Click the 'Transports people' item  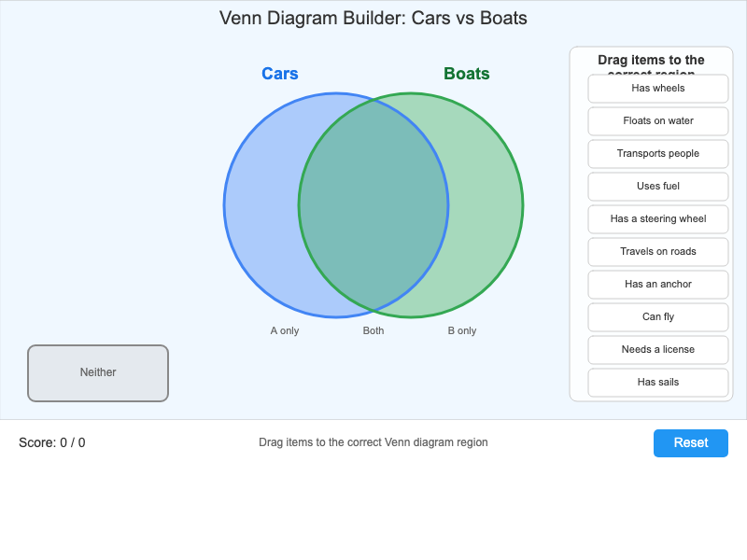657,154
